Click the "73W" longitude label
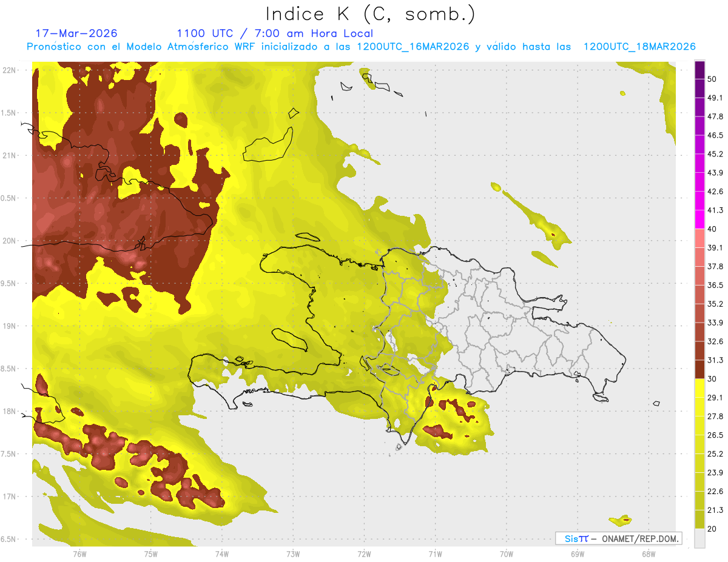The height and width of the screenshot is (562, 728). [x=293, y=554]
